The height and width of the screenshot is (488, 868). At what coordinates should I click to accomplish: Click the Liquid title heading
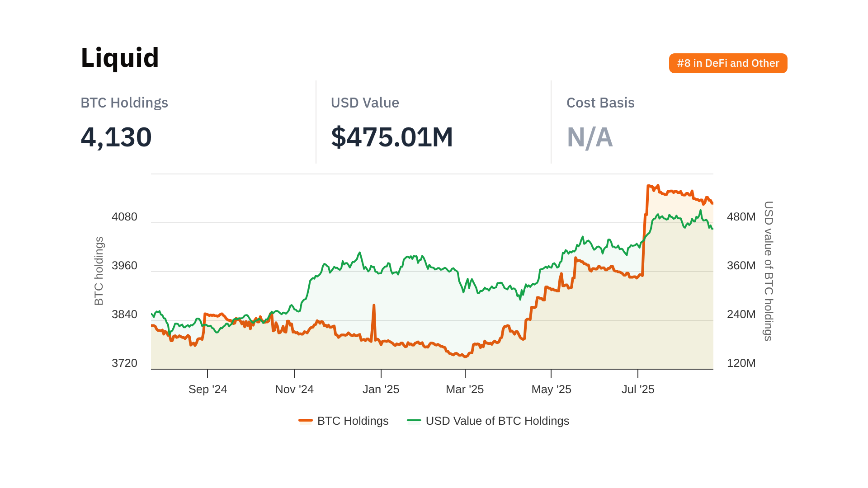coord(120,58)
